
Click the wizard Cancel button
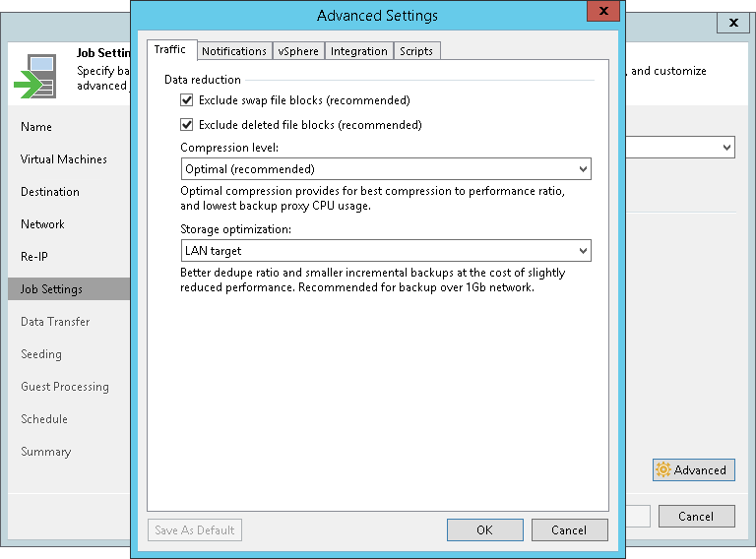pyautogui.click(x=695, y=516)
